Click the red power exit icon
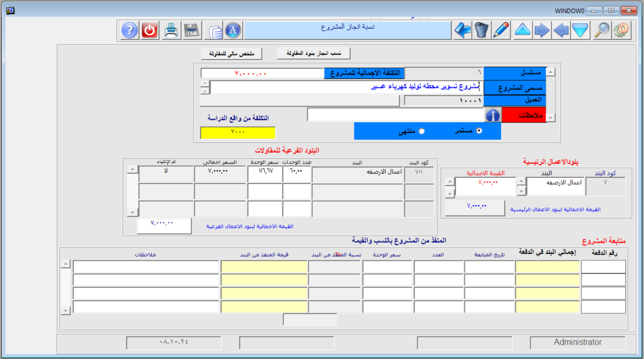 point(150,30)
